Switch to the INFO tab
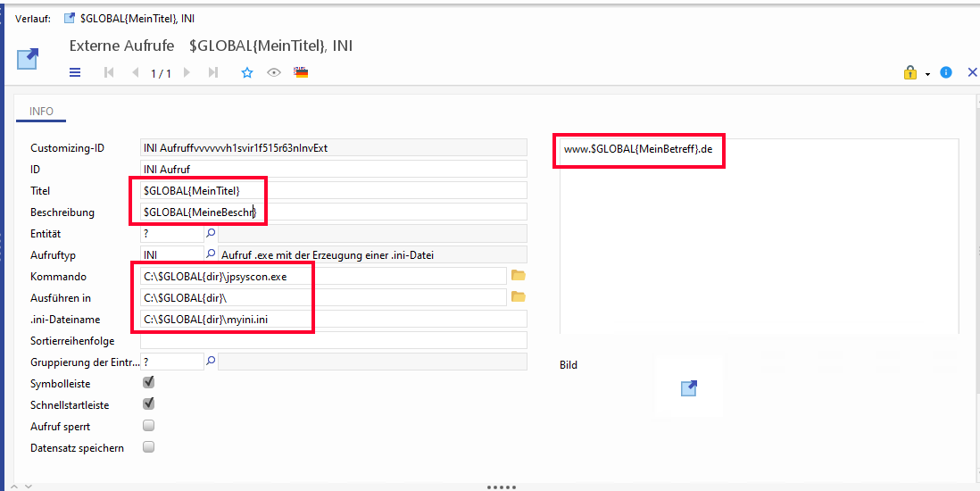 [x=42, y=112]
